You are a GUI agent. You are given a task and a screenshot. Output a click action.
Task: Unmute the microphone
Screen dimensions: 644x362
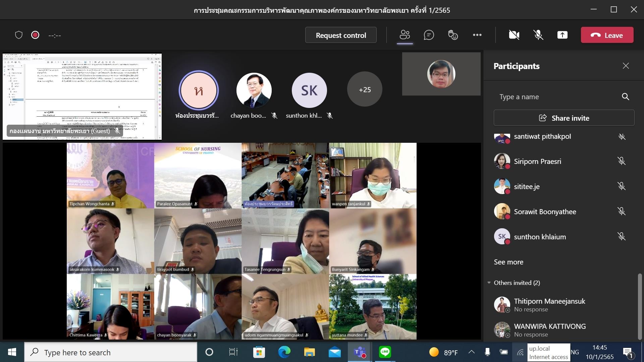click(x=538, y=35)
